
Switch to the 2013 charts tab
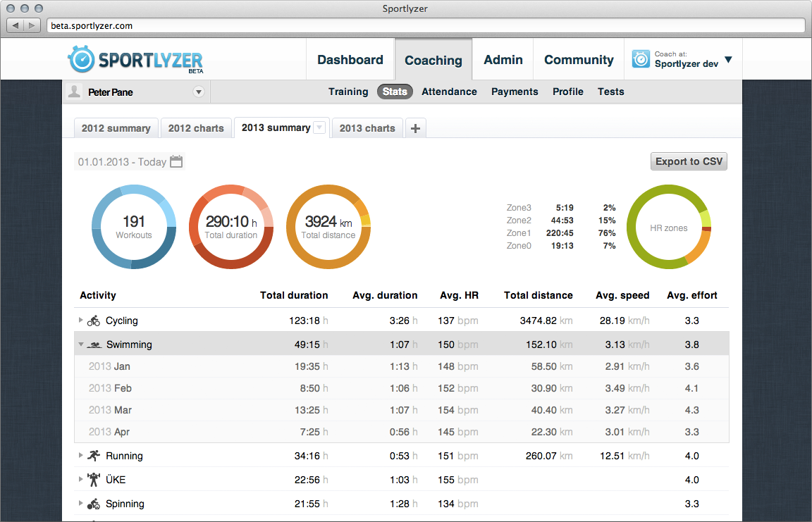pyautogui.click(x=367, y=128)
